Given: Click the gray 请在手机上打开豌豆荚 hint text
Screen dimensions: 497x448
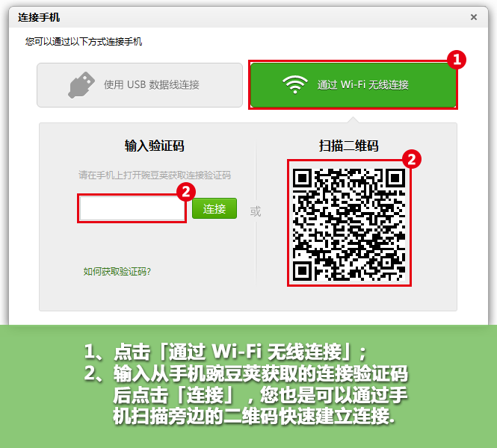Looking at the screenshot, I should [x=155, y=175].
